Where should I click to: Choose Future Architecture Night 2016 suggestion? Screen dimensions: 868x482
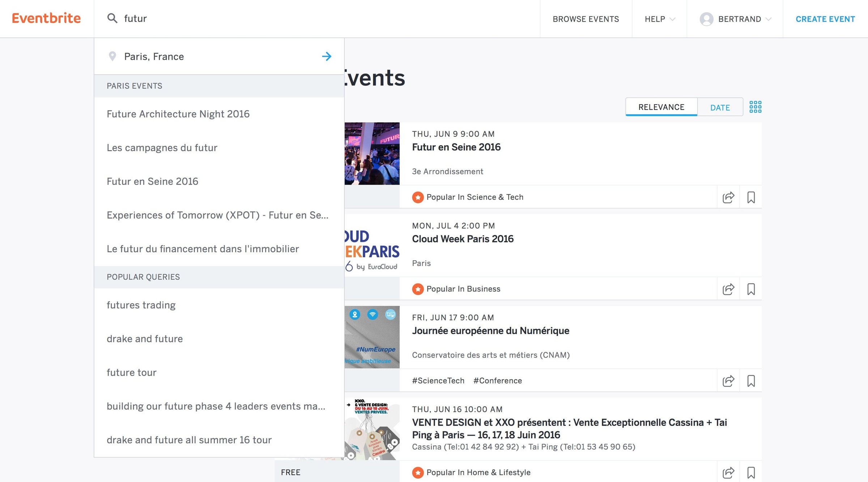click(219, 114)
